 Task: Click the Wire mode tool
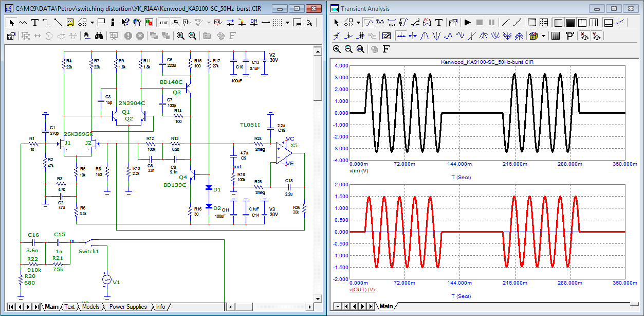point(46,23)
